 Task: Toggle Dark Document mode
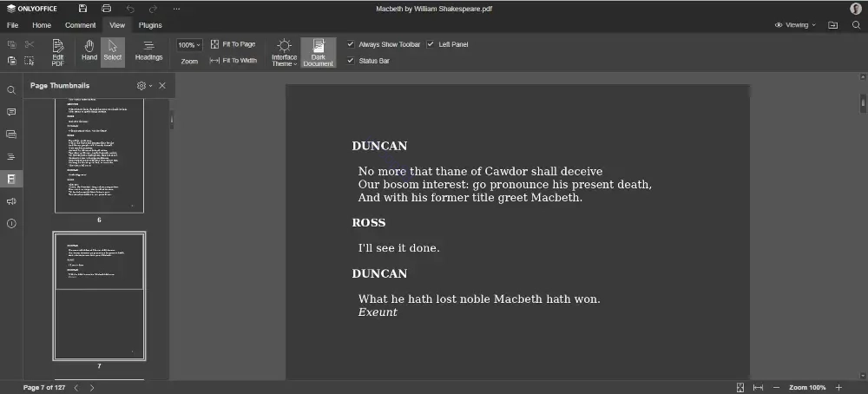click(319, 53)
